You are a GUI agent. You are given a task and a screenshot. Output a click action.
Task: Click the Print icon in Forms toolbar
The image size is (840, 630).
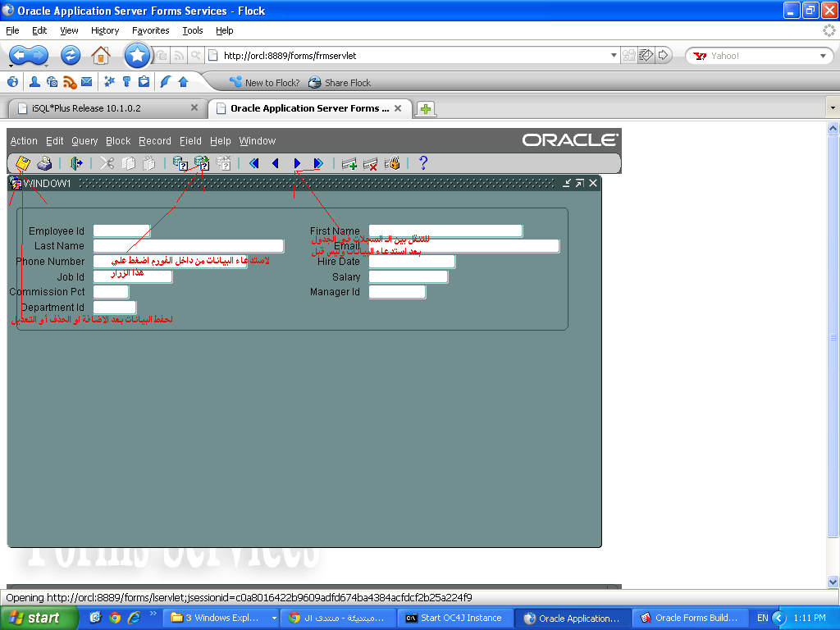tap(44, 163)
